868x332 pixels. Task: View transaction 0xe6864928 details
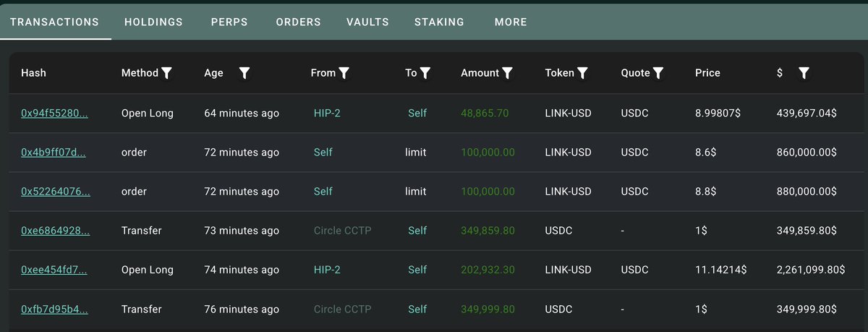[54, 231]
